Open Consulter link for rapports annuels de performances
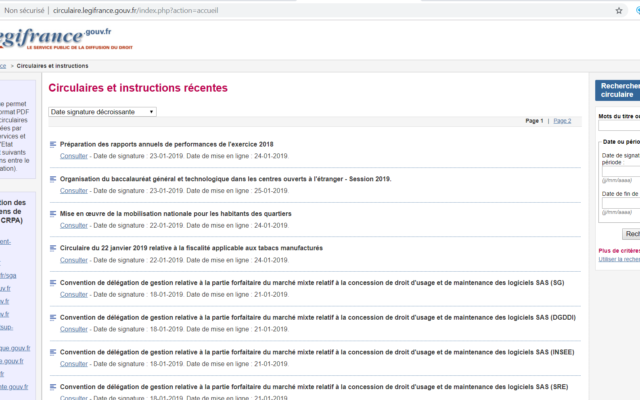This screenshot has width=640, height=400. coord(74,156)
